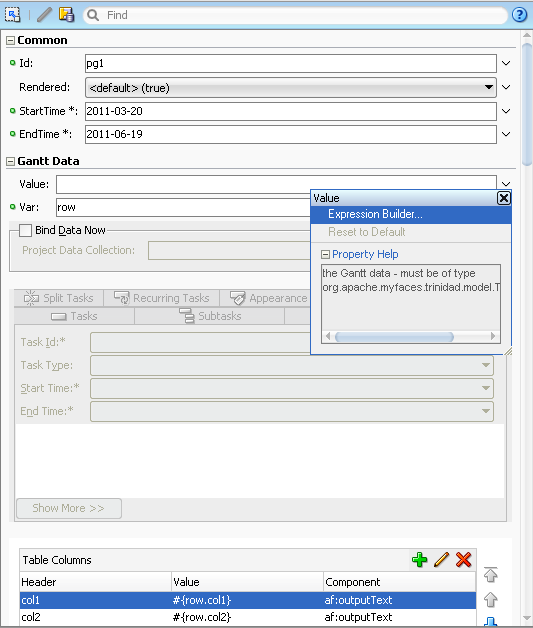
Task: Collapse the Common section
Action: pyautogui.click(x=10, y=40)
